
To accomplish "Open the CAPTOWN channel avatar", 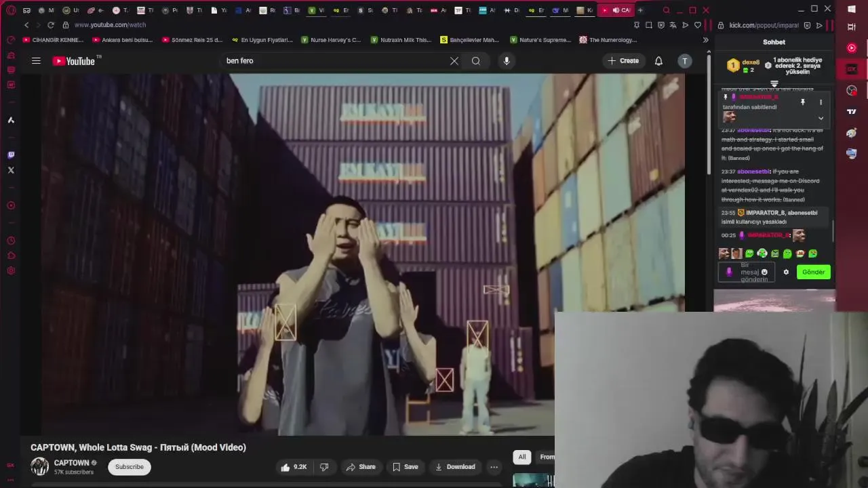I will [40, 466].
